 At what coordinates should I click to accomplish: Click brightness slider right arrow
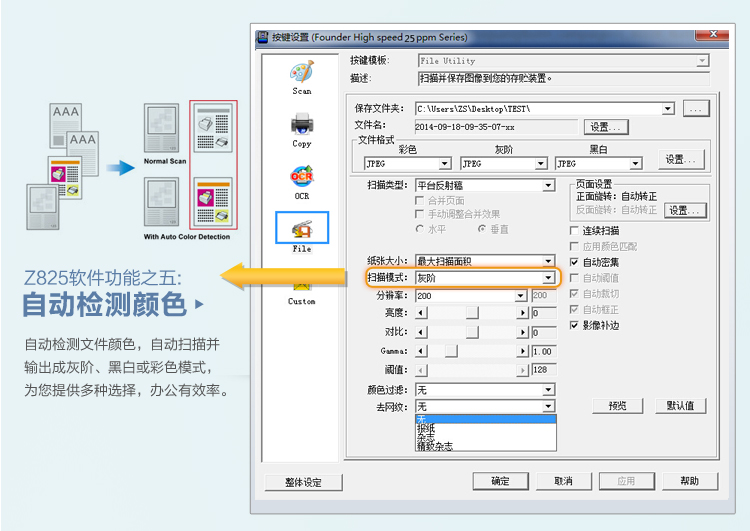(x=521, y=314)
